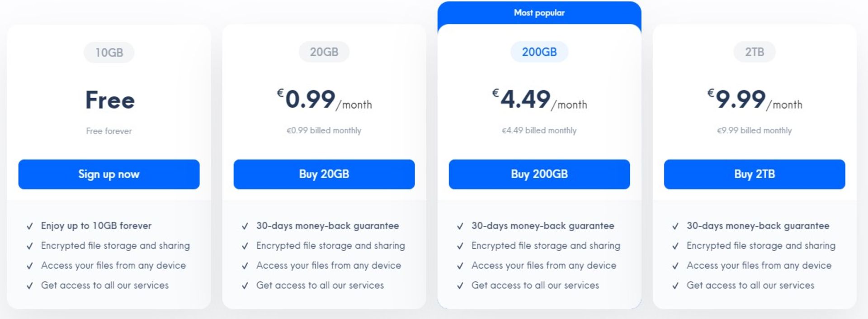Click checkmark beside 200GB plan money-back guarantee

(460, 226)
